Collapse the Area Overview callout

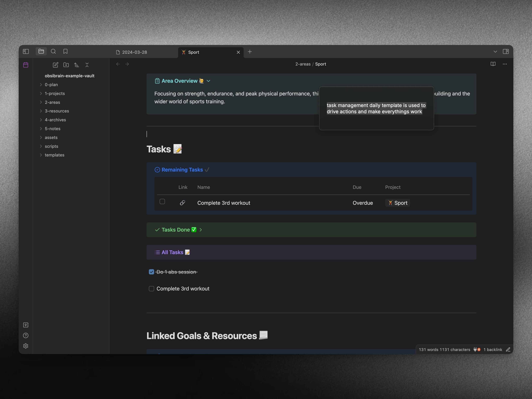[208, 81]
